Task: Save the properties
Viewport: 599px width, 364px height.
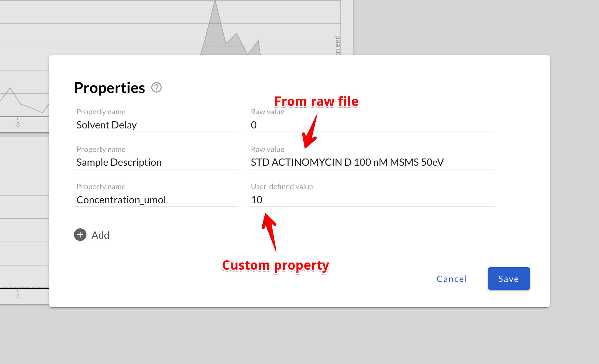Action: click(x=508, y=278)
